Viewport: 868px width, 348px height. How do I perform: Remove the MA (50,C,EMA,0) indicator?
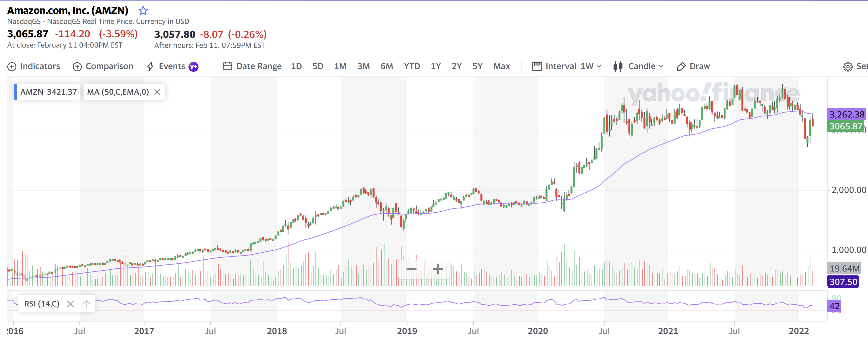pyautogui.click(x=157, y=92)
